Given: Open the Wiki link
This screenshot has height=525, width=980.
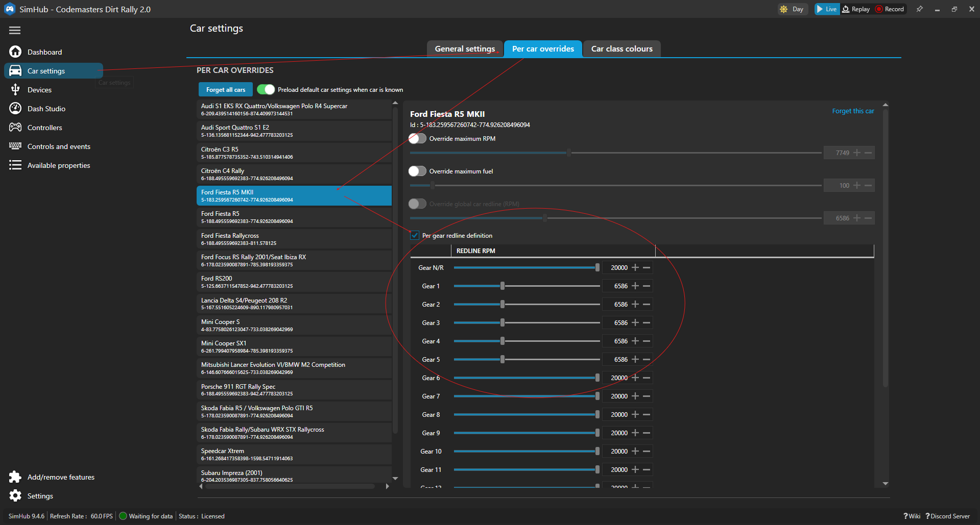Looking at the screenshot, I should [x=912, y=516].
